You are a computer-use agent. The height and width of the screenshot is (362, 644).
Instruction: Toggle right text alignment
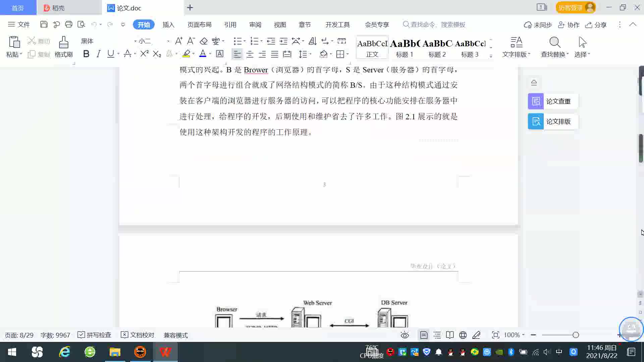[262, 54]
